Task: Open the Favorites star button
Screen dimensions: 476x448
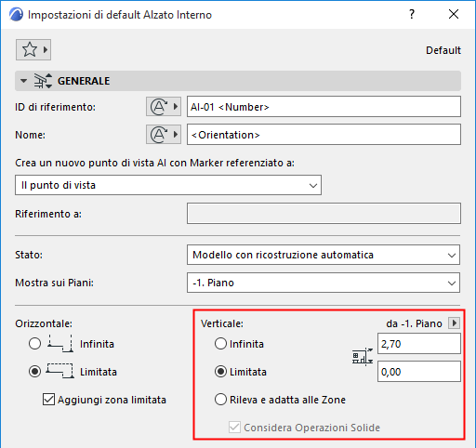Action: (33, 49)
